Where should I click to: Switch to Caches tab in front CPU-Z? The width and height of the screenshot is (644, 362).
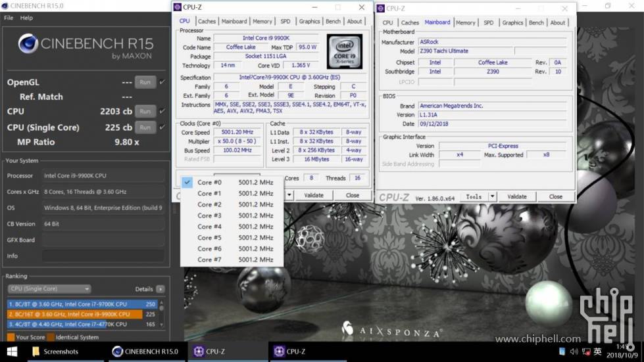tap(207, 21)
